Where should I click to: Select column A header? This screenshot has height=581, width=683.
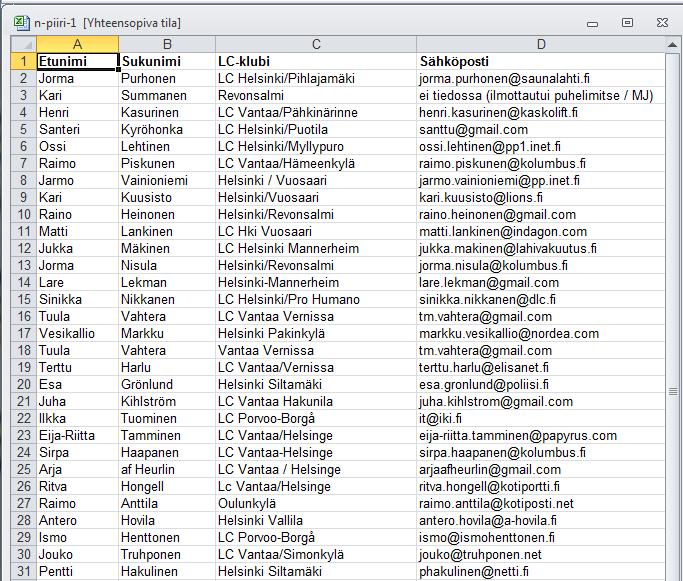tap(78, 44)
